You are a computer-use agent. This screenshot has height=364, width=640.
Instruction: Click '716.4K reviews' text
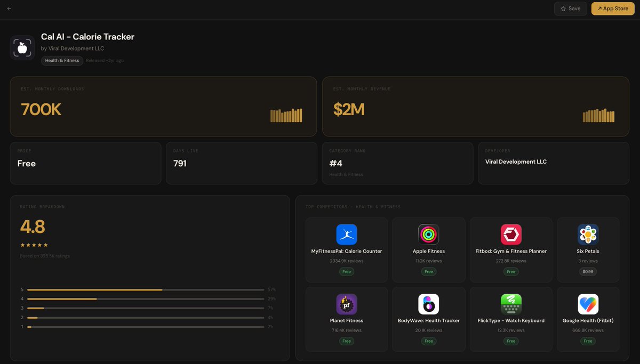pos(347,330)
